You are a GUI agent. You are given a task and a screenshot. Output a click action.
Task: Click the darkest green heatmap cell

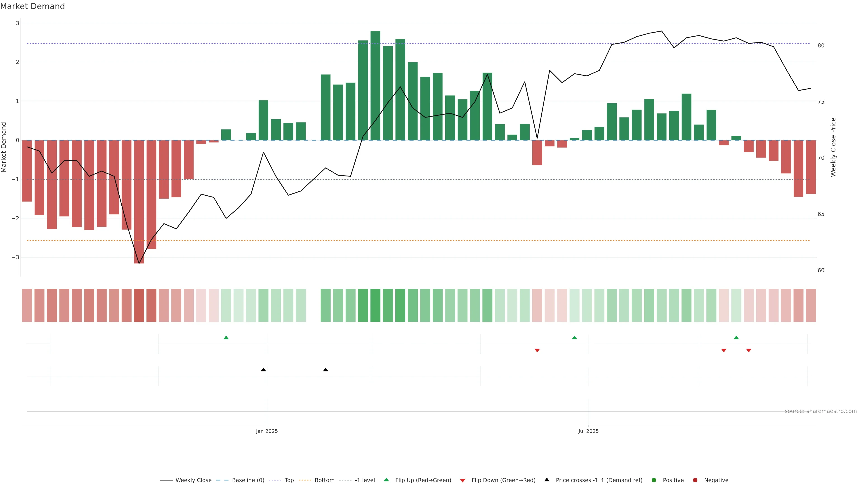coord(375,305)
